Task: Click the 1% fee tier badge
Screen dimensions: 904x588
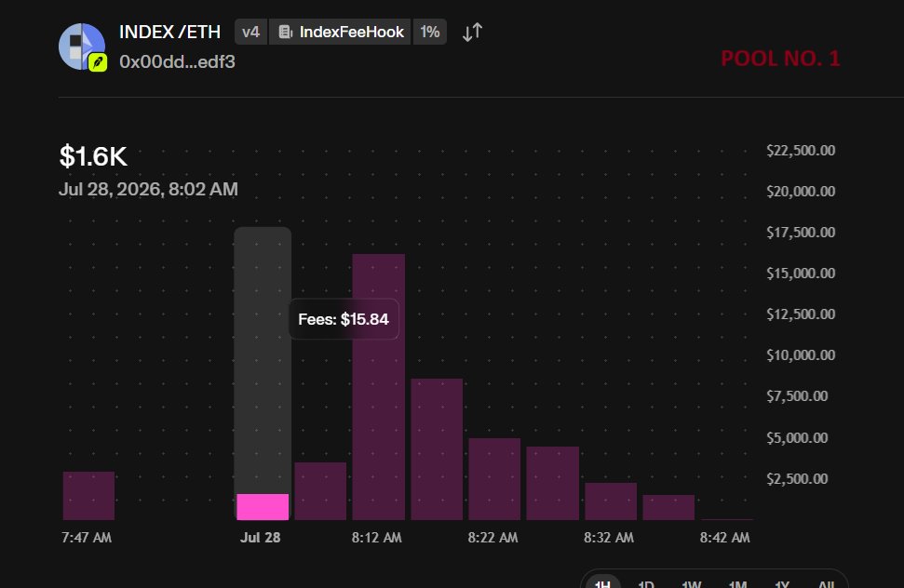Action: 429,32
